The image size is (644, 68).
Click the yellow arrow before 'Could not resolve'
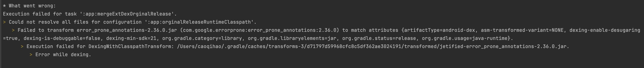click(x=4, y=22)
